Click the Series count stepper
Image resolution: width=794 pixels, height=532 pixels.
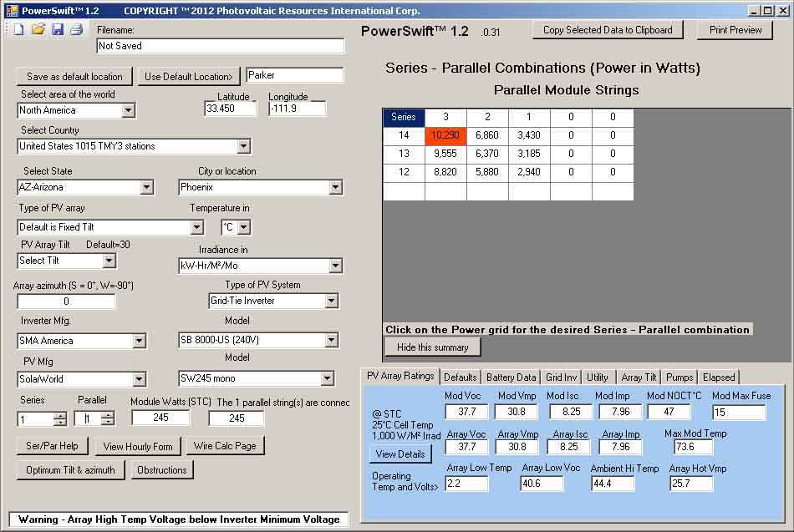point(59,419)
